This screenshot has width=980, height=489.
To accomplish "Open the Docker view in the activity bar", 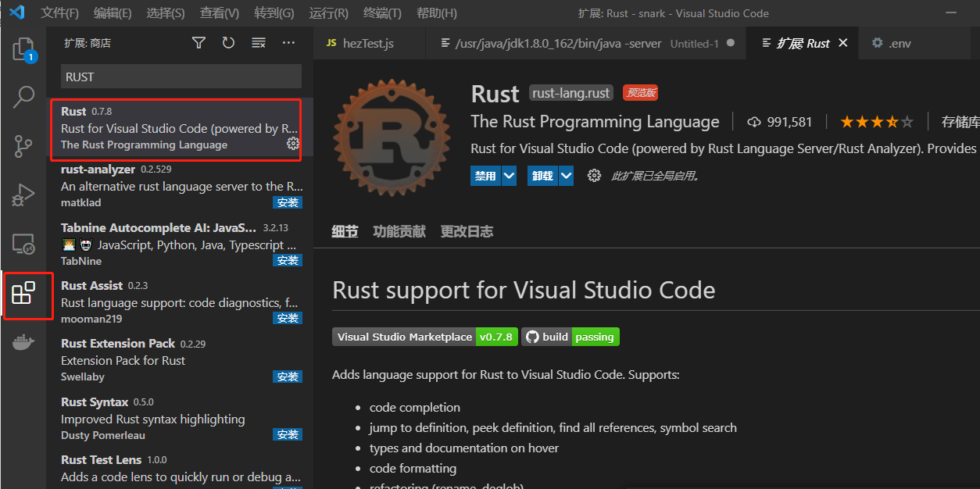I will [x=23, y=341].
